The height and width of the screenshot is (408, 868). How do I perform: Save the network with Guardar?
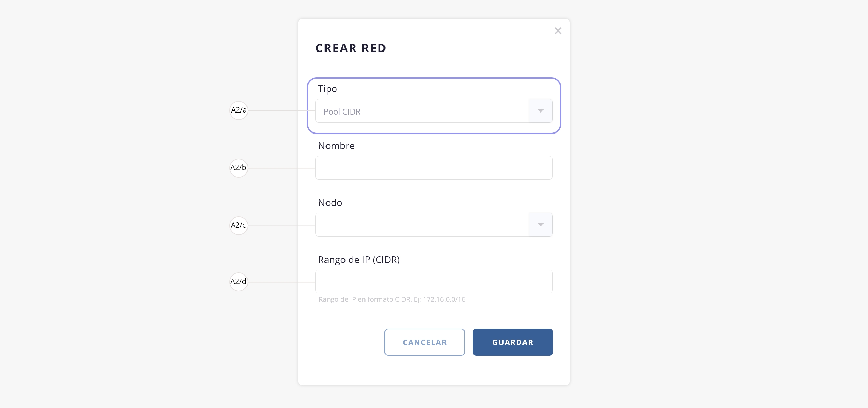512,342
